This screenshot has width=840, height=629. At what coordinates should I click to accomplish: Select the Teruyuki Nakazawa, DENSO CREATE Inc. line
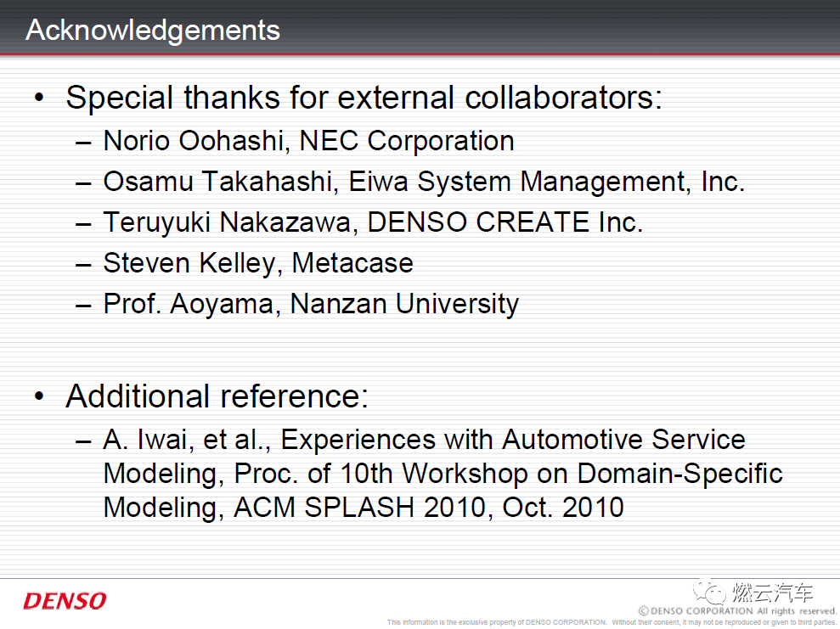(373, 222)
